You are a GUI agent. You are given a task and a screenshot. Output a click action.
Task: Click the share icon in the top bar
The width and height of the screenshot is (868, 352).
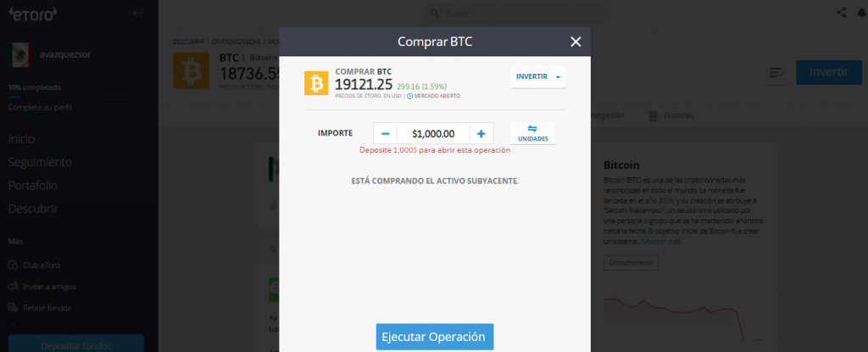pyautogui.click(x=842, y=12)
